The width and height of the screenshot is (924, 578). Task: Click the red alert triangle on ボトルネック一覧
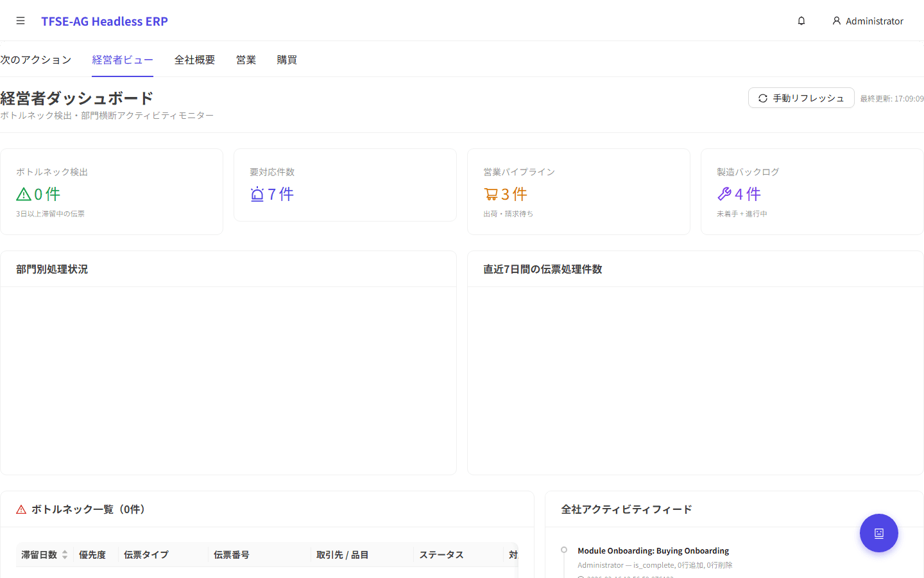21,509
